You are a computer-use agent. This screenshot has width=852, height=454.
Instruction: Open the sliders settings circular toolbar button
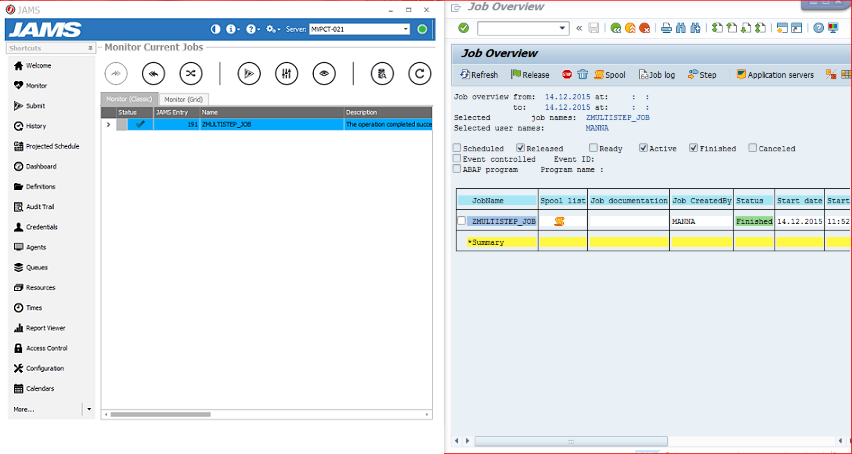286,74
